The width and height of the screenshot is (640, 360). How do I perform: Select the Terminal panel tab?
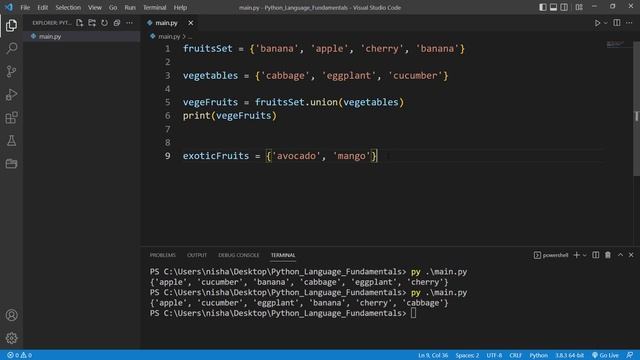tap(283, 255)
